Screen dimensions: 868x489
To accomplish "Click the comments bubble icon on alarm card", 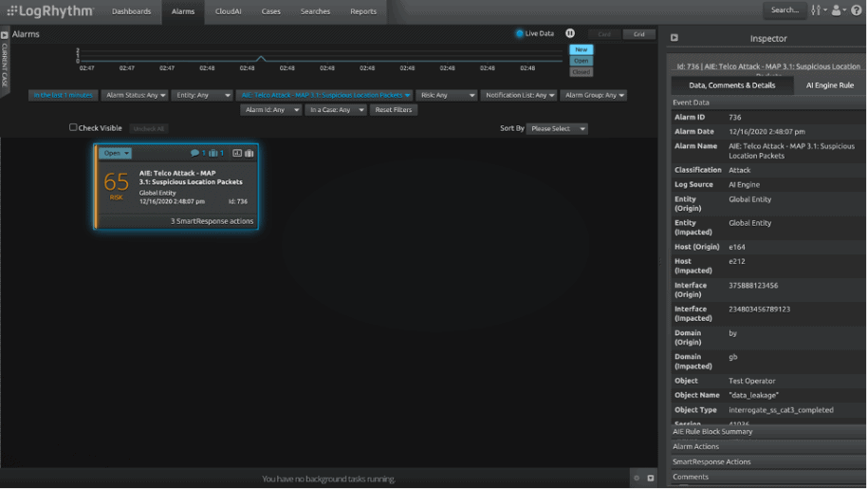I will [195, 153].
